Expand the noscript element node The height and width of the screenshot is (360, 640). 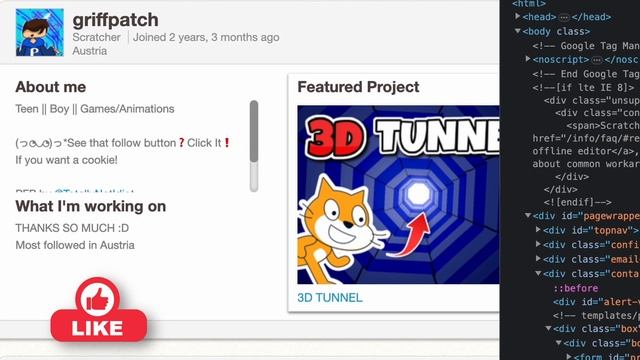tap(528, 59)
